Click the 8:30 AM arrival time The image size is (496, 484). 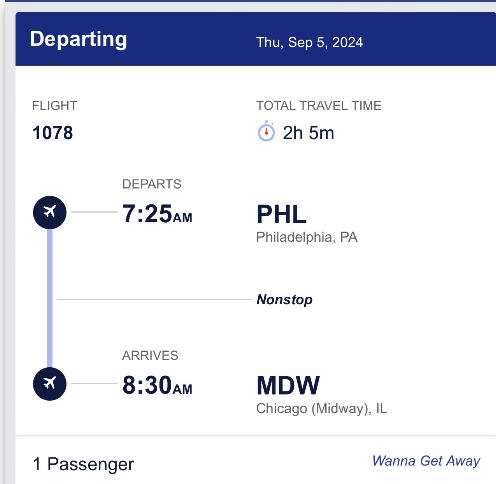[x=157, y=385]
